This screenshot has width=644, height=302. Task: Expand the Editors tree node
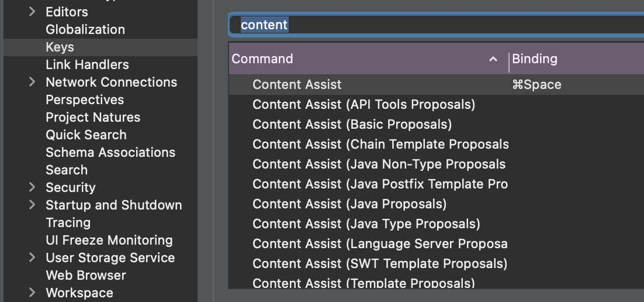point(32,12)
